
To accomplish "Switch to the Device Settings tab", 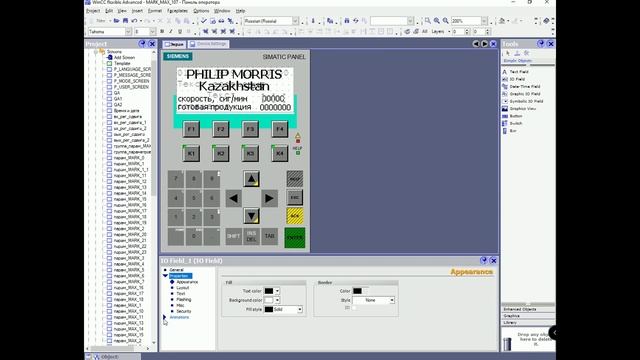I will [x=208, y=44].
